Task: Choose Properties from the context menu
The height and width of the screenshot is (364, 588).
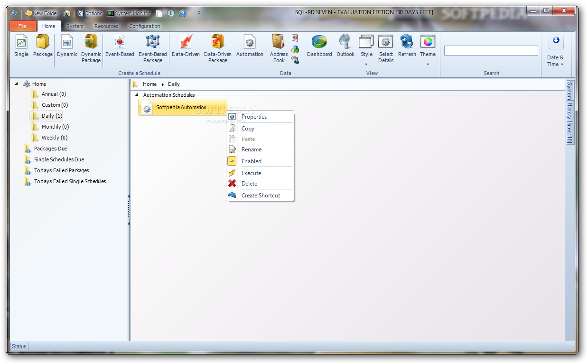Action: click(260, 117)
